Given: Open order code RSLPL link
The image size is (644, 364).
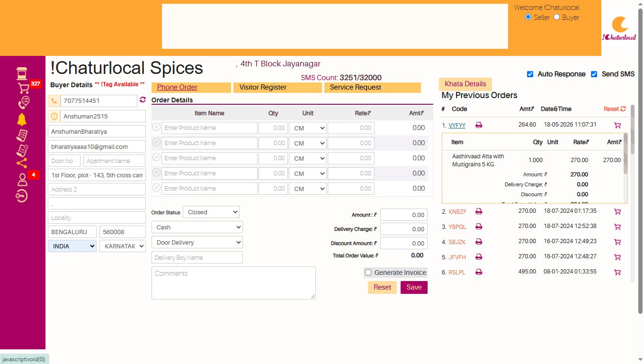Looking at the screenshot, I should (457, 273).
